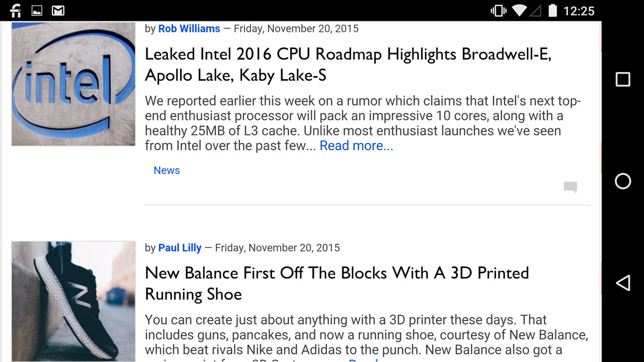The image size is (644, 362).
Task: Open author Rob Williams profile link
Action: [x=189, y=29]
